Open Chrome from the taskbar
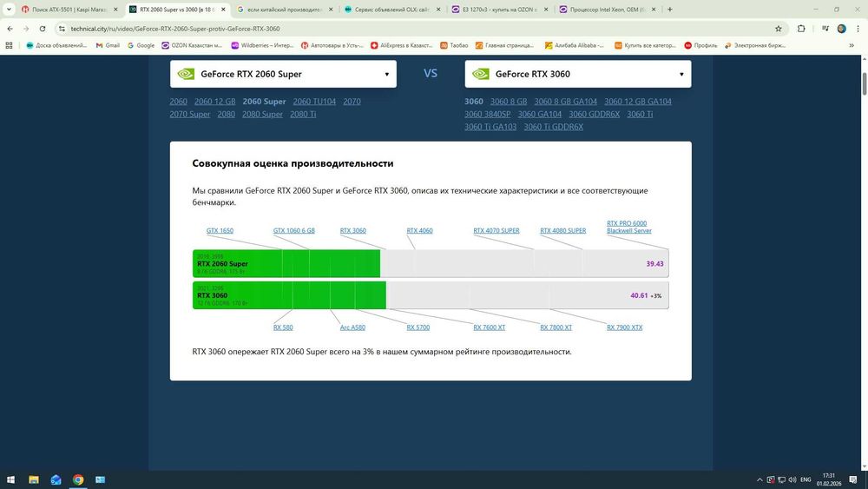Image resolution: width=868 pixels, height=489 pixels. coord(78,479)
